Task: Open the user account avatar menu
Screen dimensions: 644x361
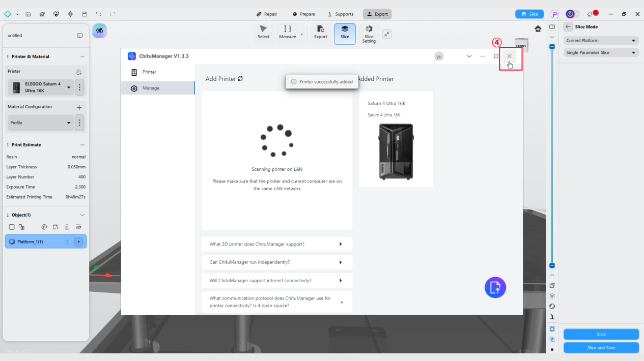Action: tap(570, 14)
